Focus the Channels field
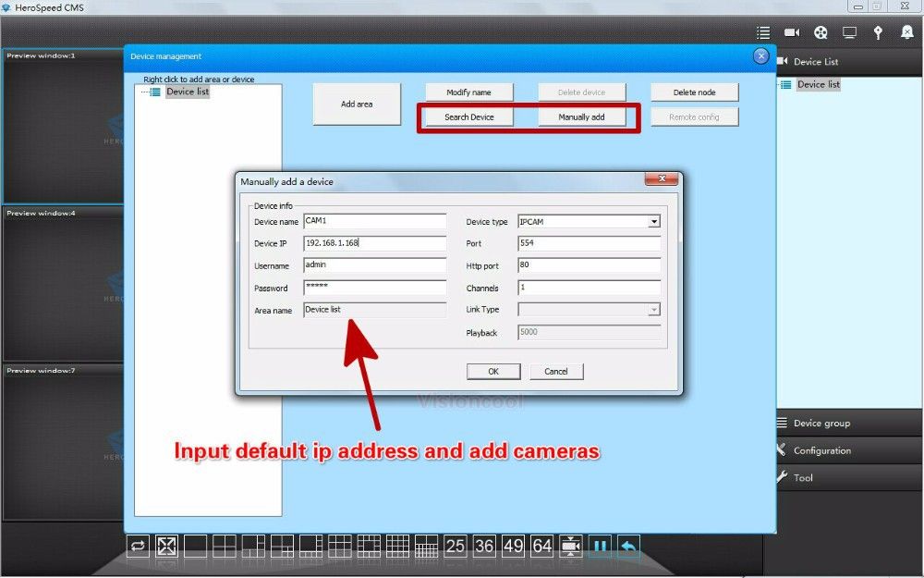The image size is (924, 578). pyautogui.click(x=590, y=288)
